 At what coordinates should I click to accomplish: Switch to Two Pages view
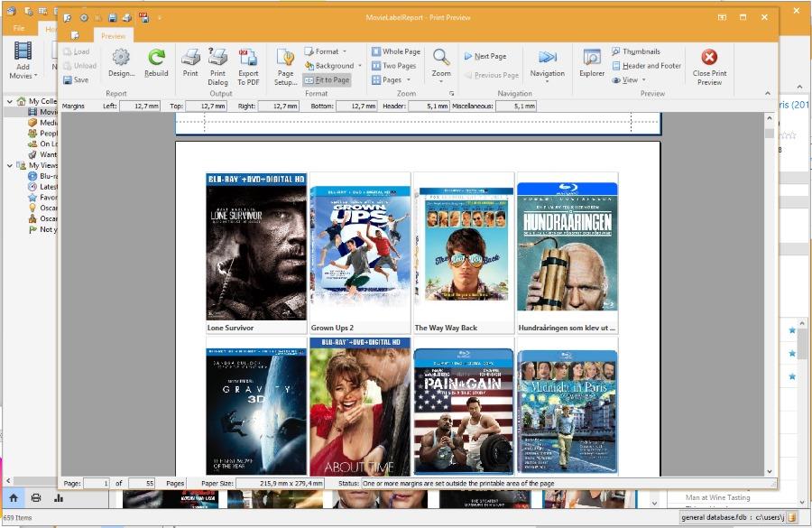394,66
